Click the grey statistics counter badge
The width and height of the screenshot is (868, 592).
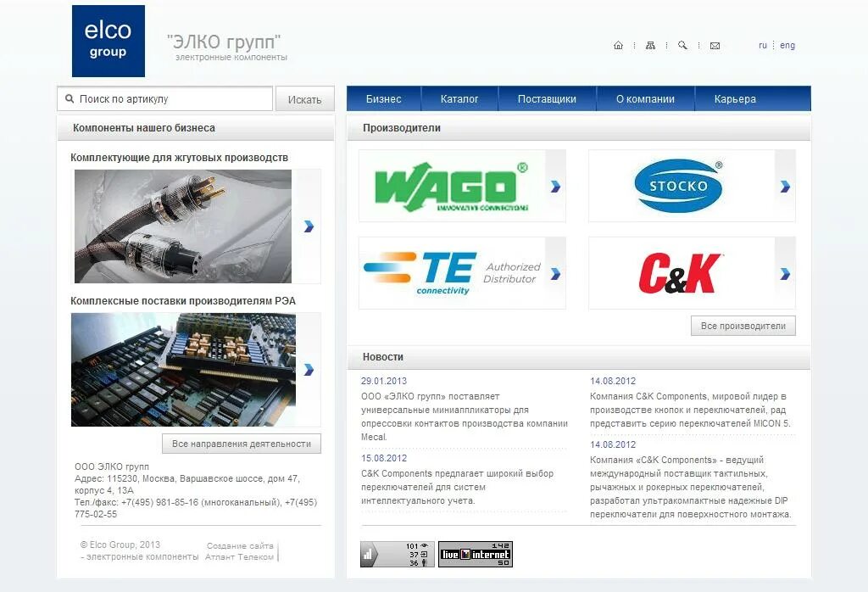pos(398,555)
